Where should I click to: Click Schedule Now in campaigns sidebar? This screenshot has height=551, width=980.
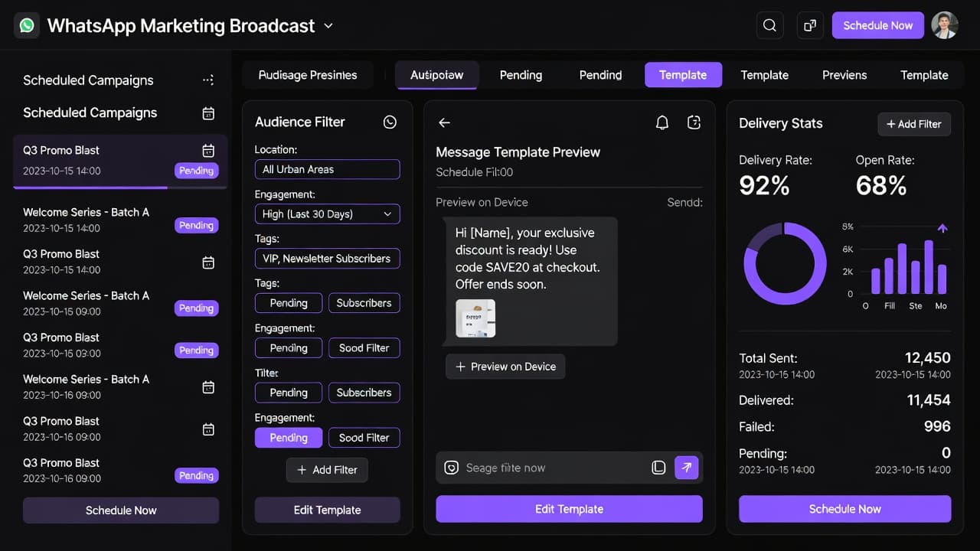coord(121,510)
